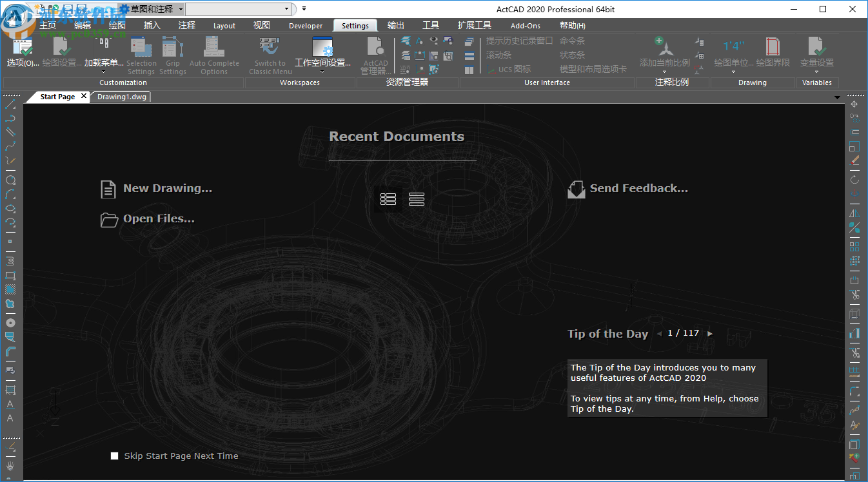Switch to the Developer ribbon tab
The height and width of the screenshot is (482, 868).
pos(306,26)
